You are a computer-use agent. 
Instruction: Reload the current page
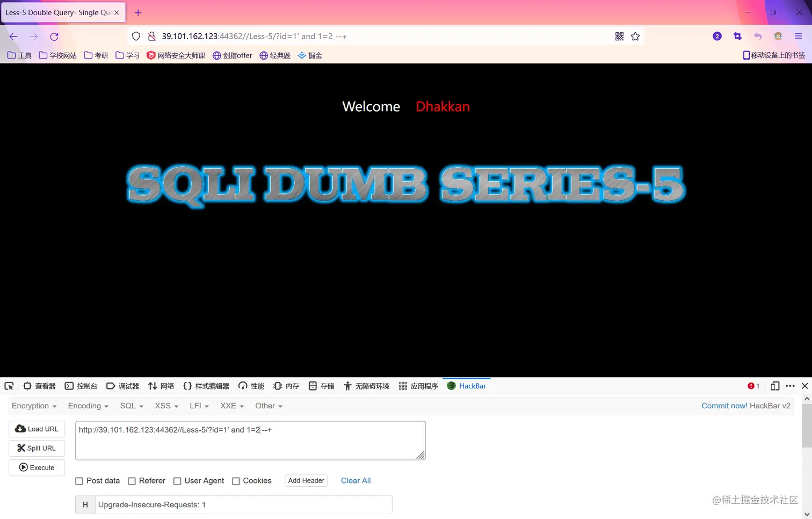point(54,37)
